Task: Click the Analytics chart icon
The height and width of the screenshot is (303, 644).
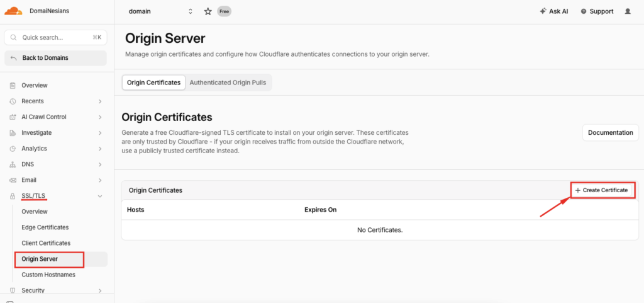Action: pos(13,149)
